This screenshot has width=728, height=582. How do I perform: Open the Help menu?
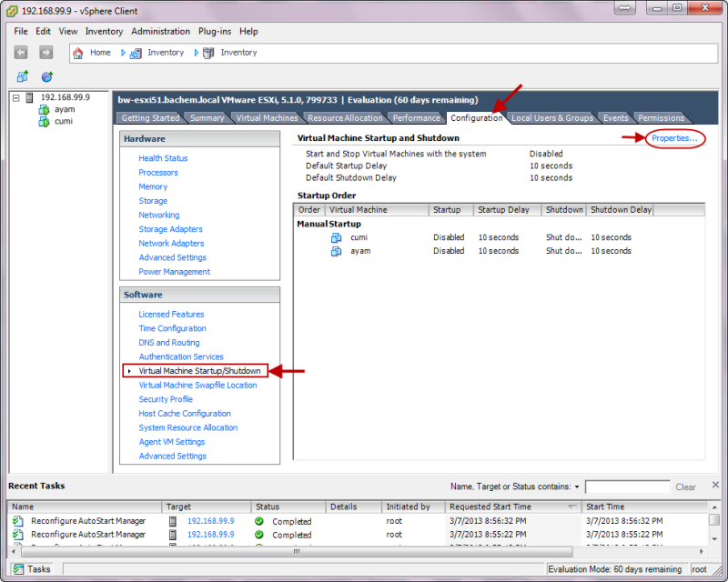(248, 32)
